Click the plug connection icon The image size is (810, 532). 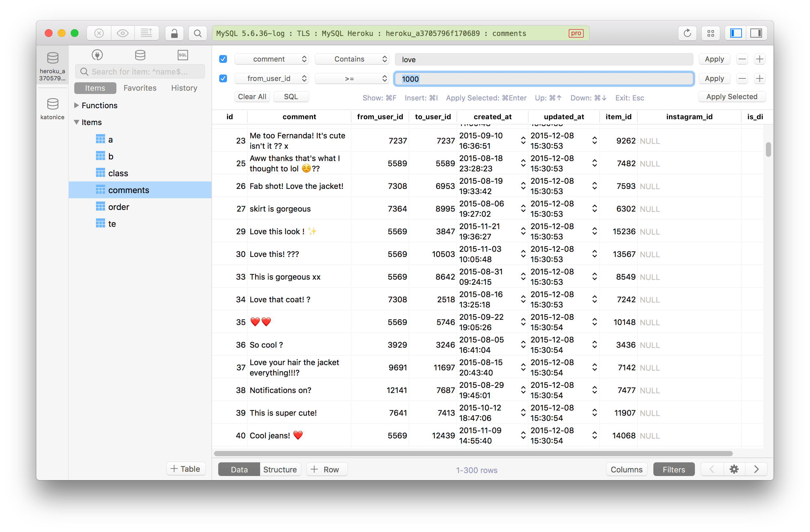[x=97, y=55]
